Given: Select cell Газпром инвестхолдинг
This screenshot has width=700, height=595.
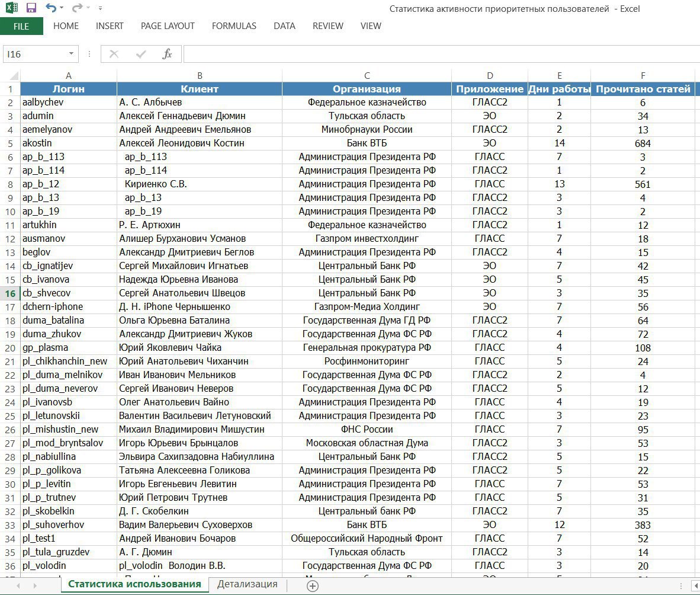Looking at the screenshot, I should click(367, 239).
